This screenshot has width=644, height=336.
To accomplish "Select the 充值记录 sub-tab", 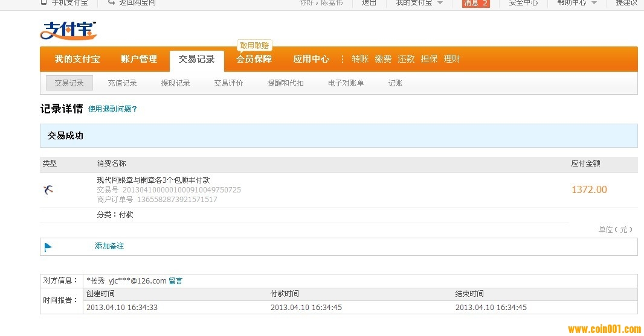I will [x=122, y=83].
